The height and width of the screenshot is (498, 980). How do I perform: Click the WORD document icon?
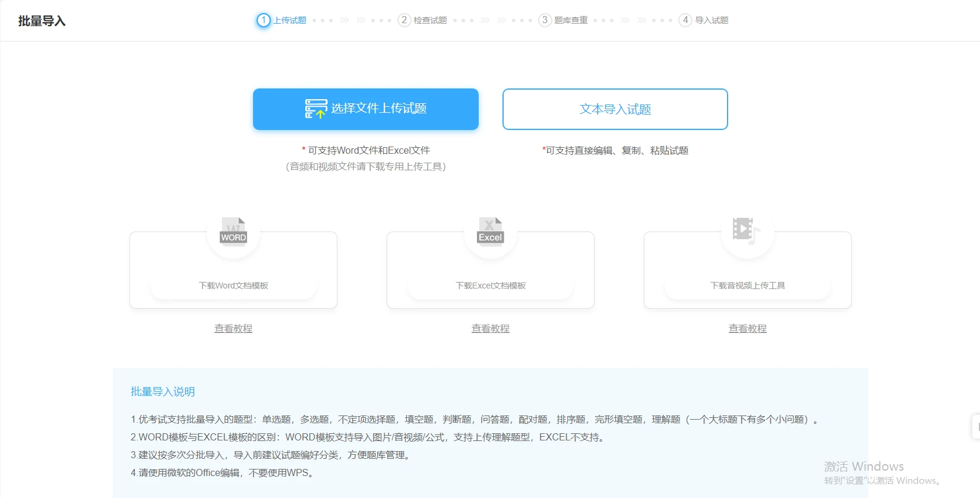(233, 231)
